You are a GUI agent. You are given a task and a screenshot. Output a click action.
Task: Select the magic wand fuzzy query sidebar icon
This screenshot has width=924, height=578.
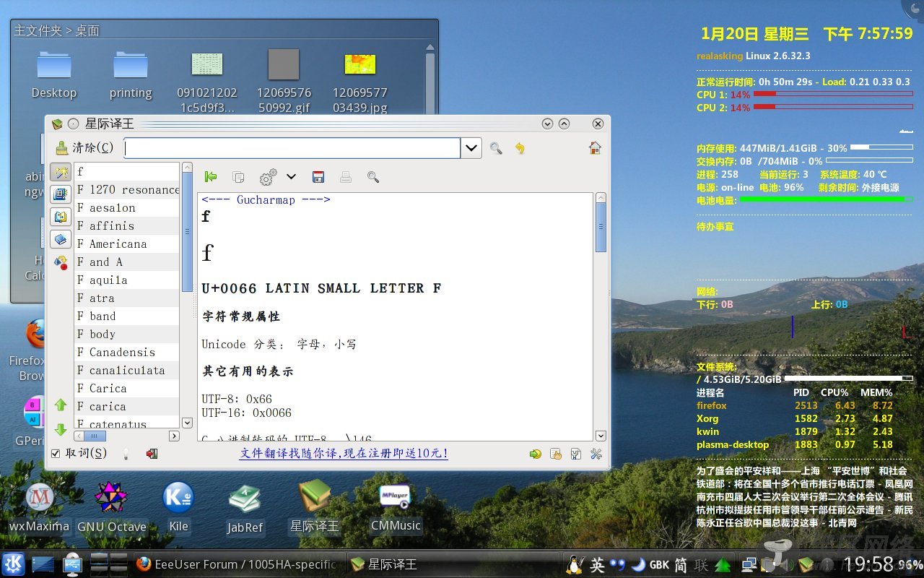61,172
